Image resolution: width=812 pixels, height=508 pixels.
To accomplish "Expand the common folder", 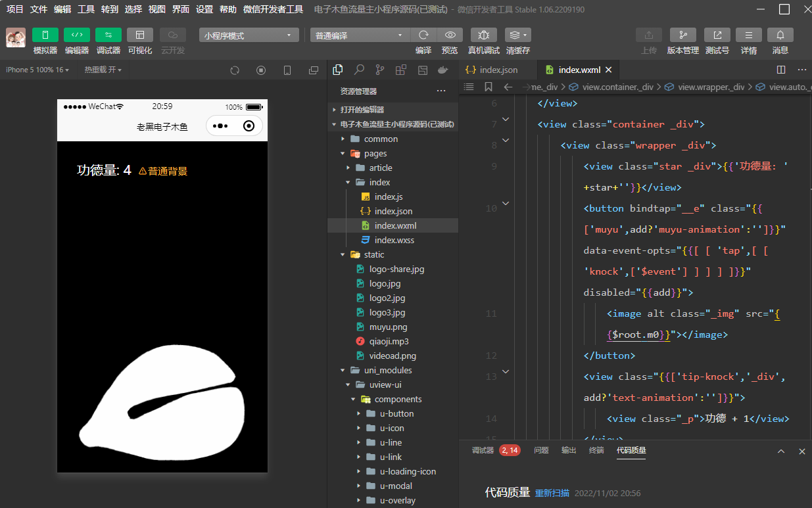I will click(381, 139).
